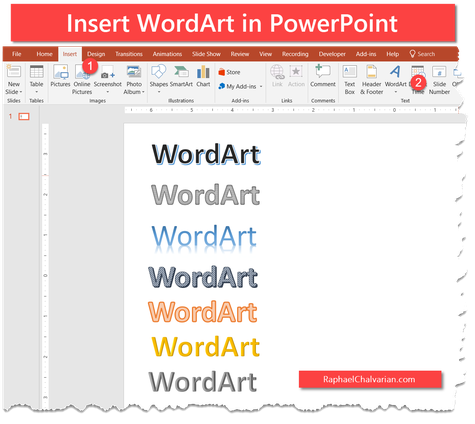The image size is (475, 424).
Task: Click the Pictures button
Action: (60, 76)
